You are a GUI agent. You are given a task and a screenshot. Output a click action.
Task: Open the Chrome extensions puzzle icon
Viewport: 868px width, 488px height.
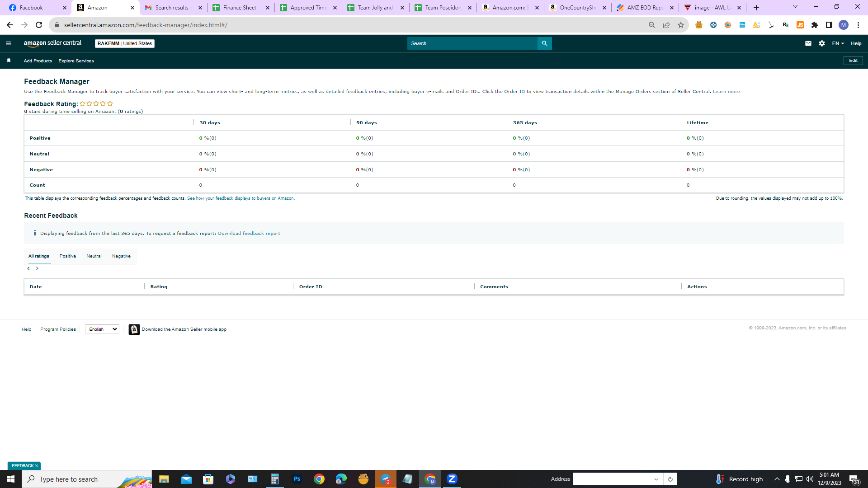(x=814, y=25)
